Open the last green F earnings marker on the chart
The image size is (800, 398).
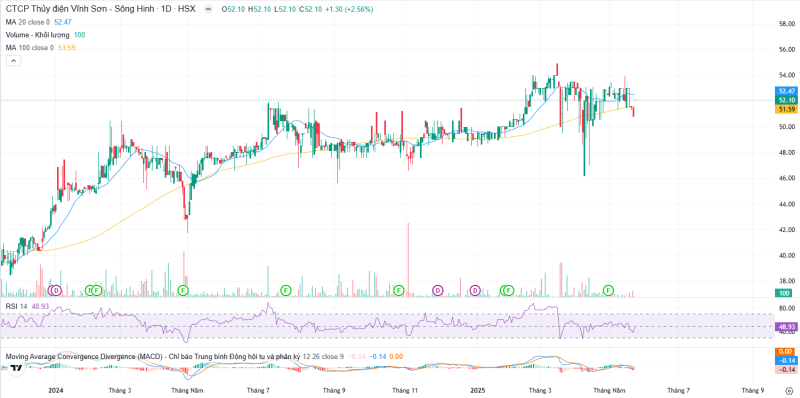coord(608,290)
